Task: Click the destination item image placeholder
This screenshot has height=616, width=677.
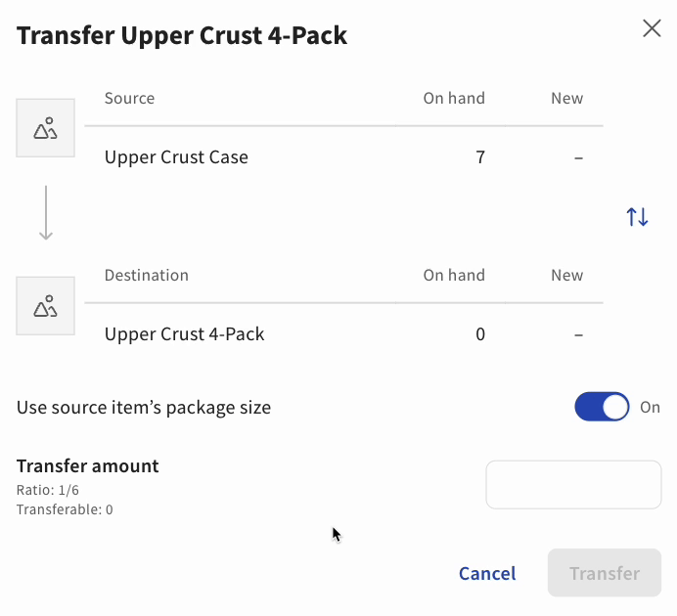Action: coord(46,306)
